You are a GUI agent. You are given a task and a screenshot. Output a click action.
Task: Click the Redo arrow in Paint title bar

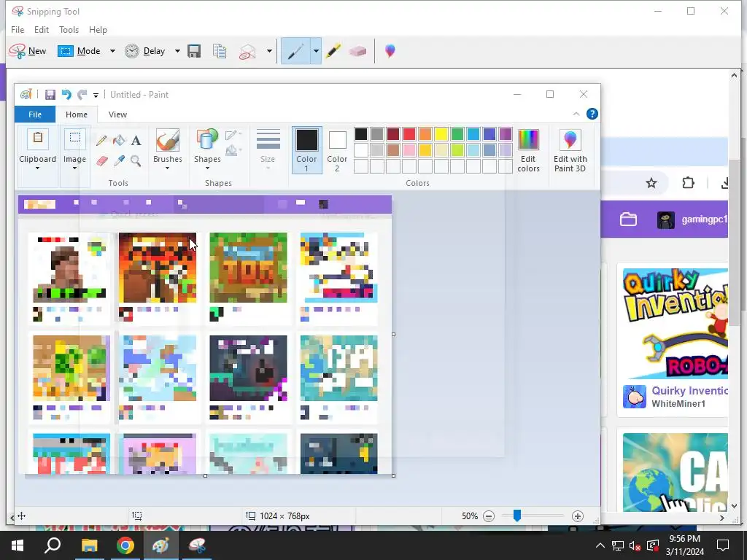click(82, 94)
